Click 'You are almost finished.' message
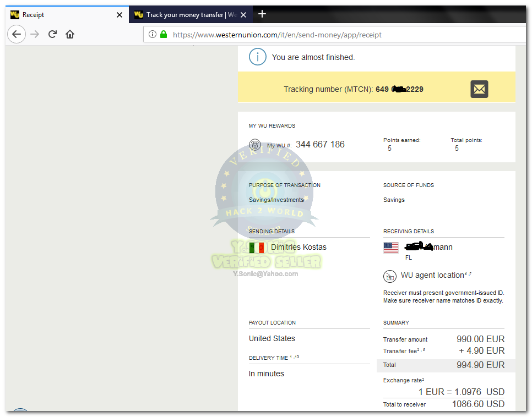532x417 pixels. coord(313,57)
